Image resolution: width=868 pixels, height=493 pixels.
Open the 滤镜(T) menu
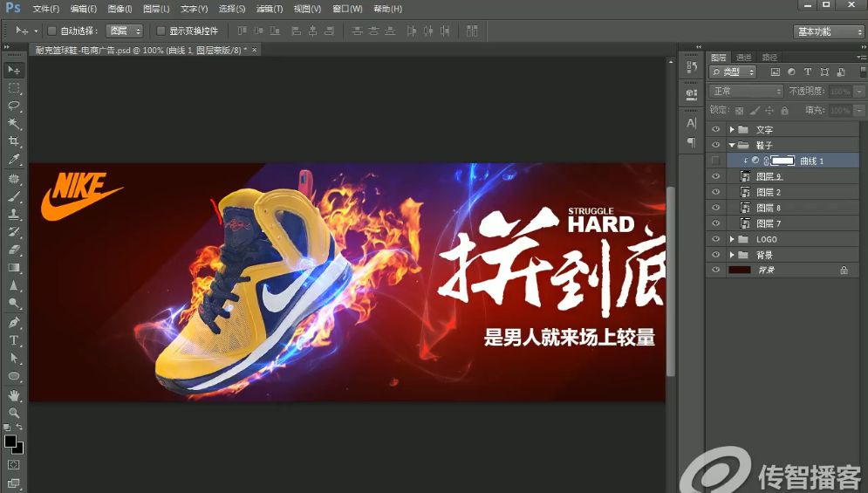pos(269,9)
